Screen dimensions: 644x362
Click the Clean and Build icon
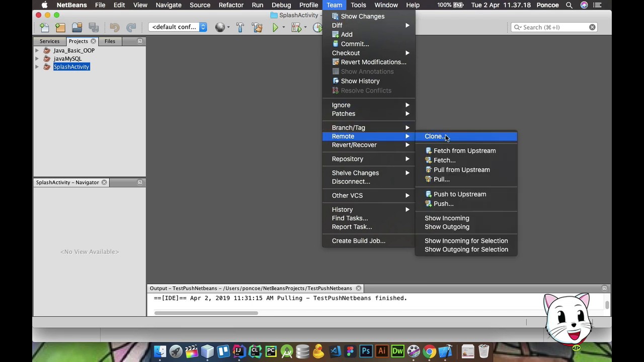(257, 27)
